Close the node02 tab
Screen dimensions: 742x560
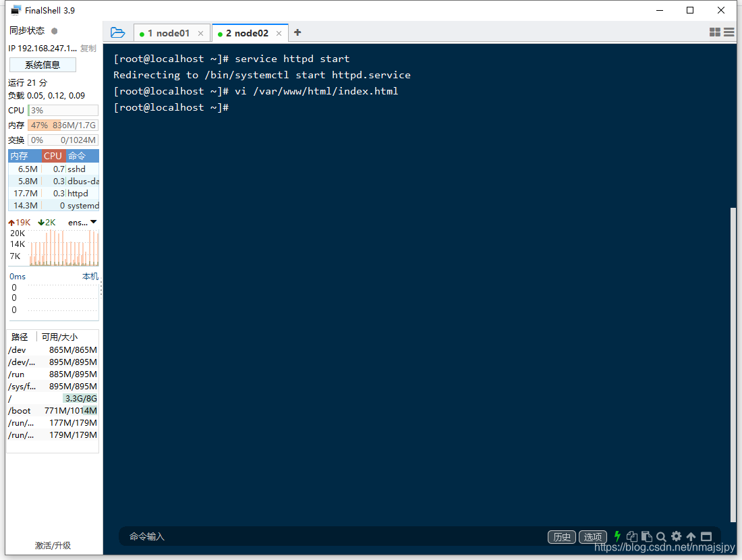(x=279, y=33)
